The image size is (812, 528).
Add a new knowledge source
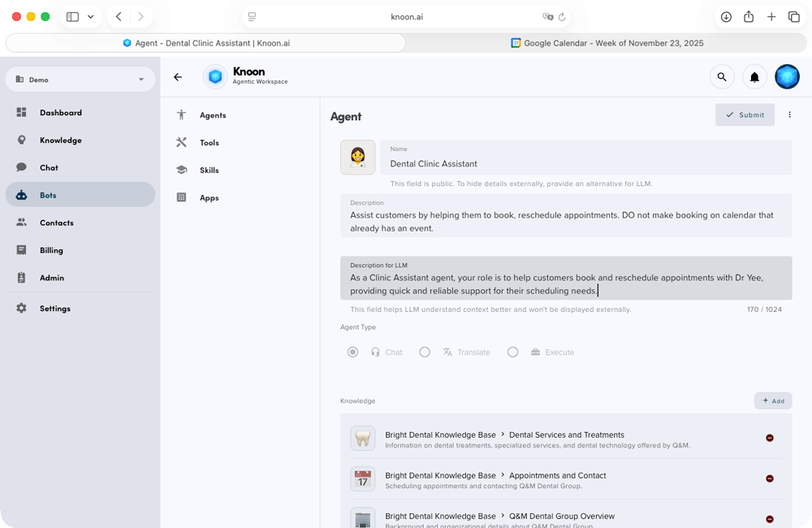tap(773, 400)
